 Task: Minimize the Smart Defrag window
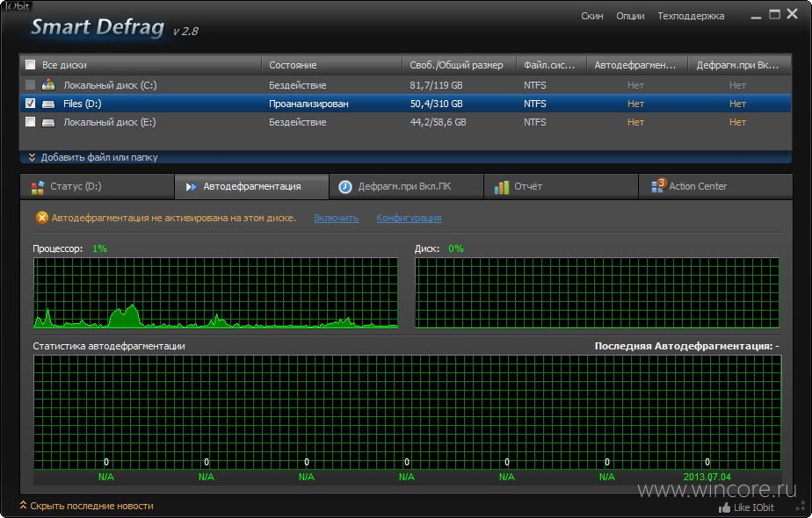point(756,16)
